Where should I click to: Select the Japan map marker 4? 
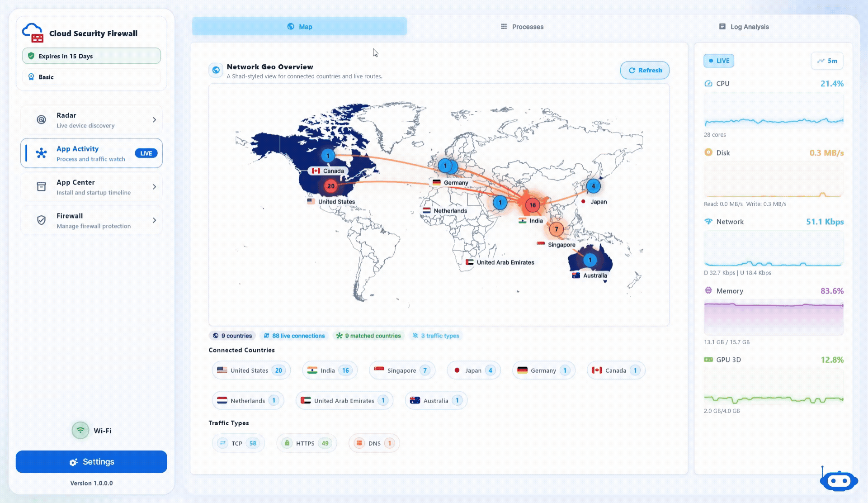click(594, 186)
